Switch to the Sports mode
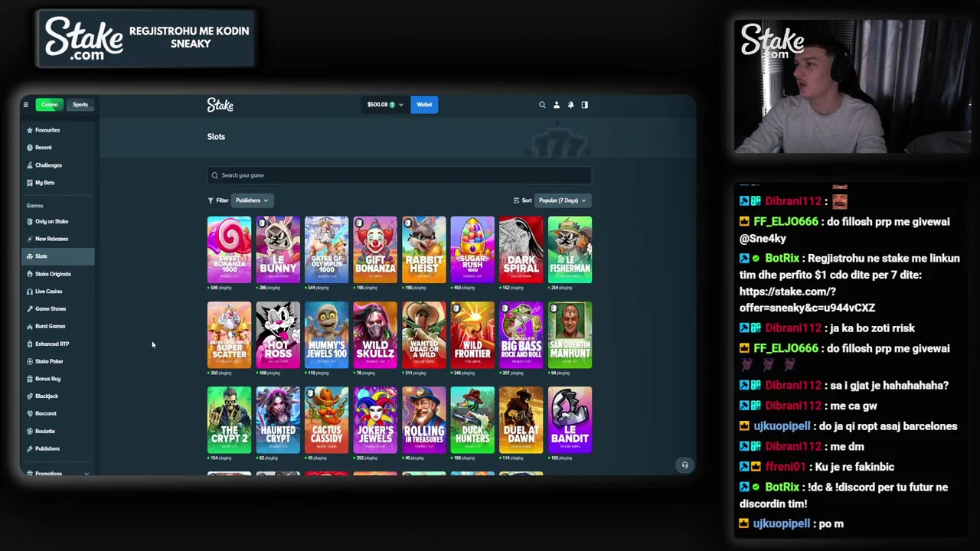 80,105
